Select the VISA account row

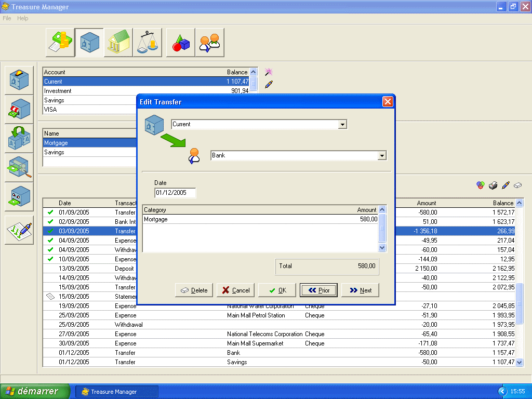coord(90,109)
